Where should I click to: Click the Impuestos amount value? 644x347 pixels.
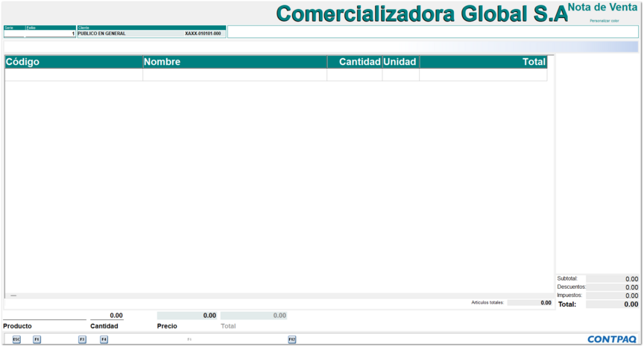[x=612, y=296]
